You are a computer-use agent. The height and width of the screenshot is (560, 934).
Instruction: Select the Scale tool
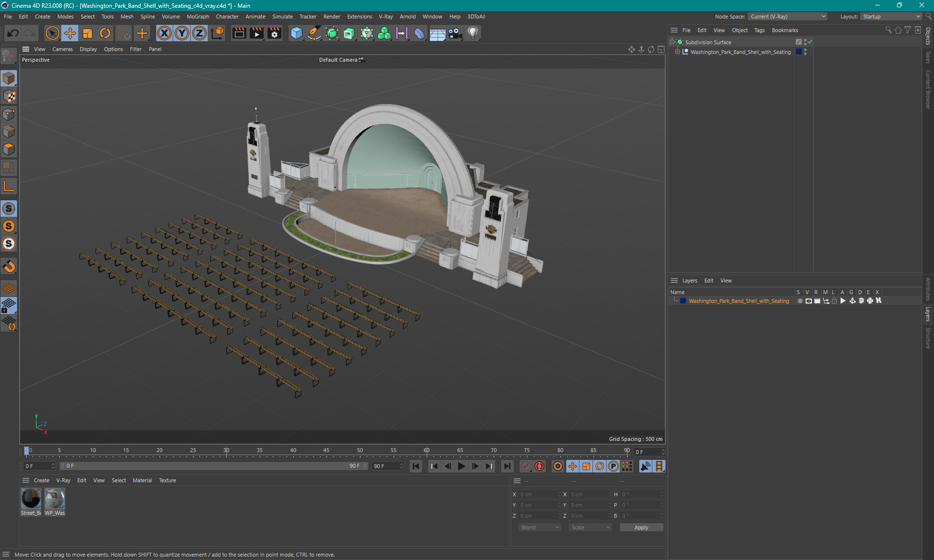click(88, 33)
